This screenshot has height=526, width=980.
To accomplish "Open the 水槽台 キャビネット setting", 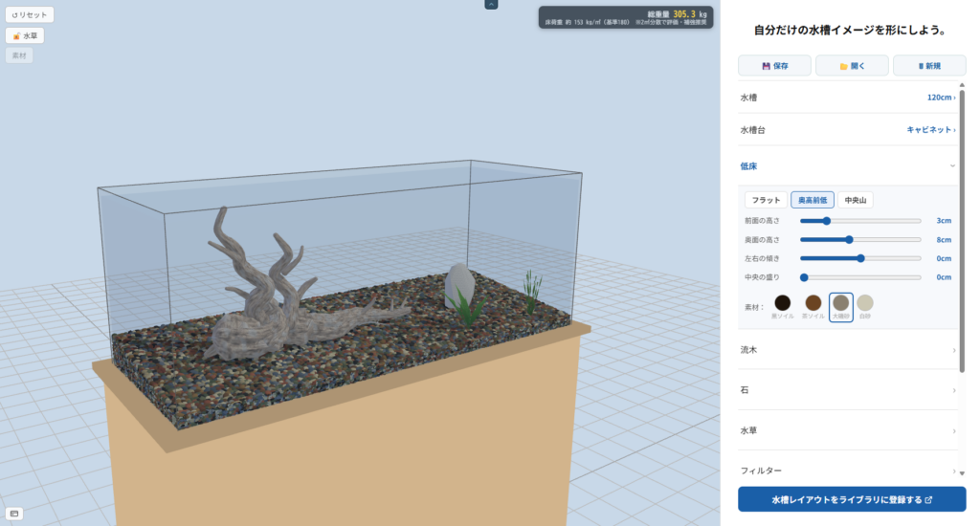I will [x=848, y=130].
